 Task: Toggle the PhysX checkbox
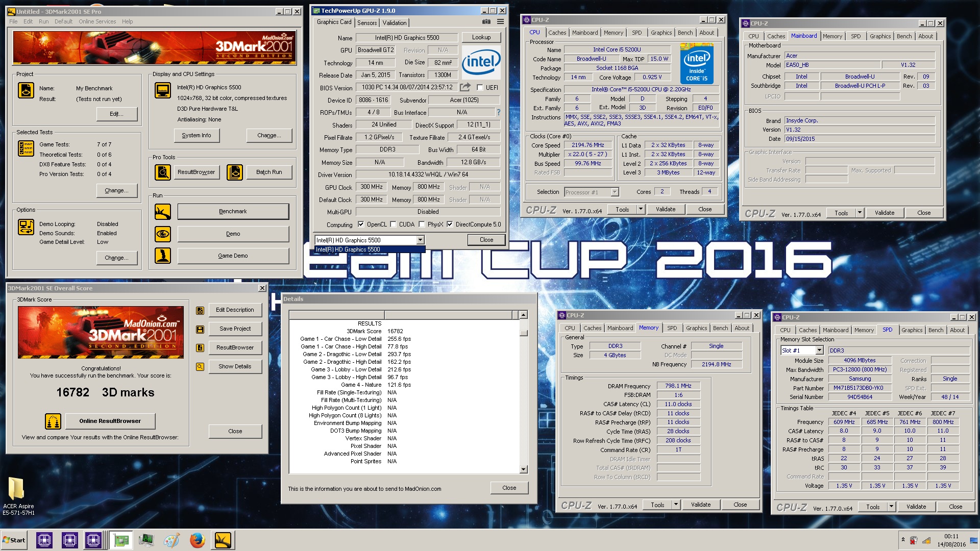click(x=422, y=224)
